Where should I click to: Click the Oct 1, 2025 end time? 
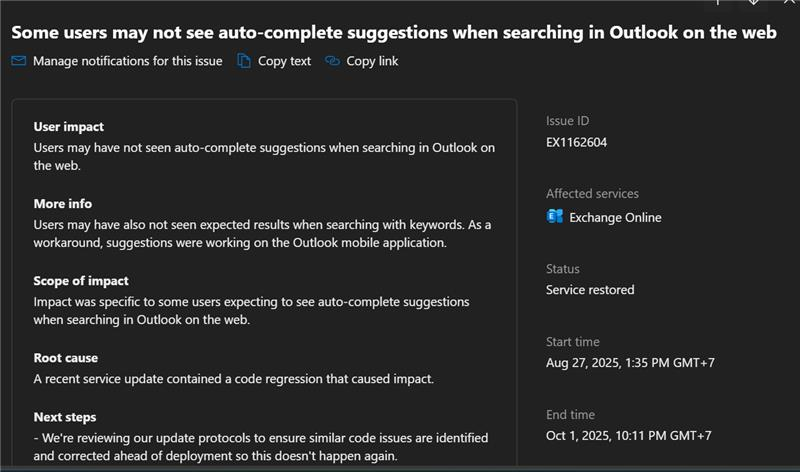pyautogui.click(x=628, y=435)
